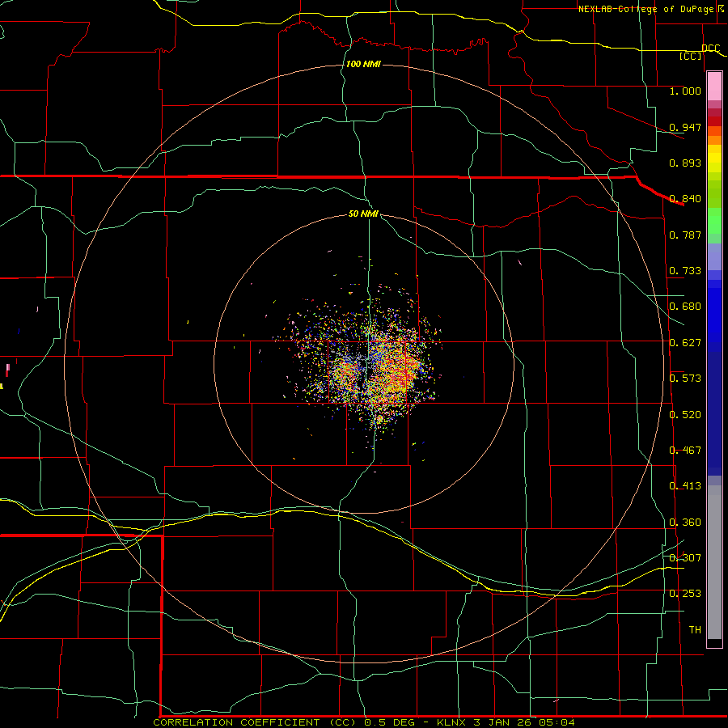The width and height of the screenshot is (728, 728).
Task: Select the 0.627 value on CC scale
Action: pyautogui.click(x=685, y=343)
